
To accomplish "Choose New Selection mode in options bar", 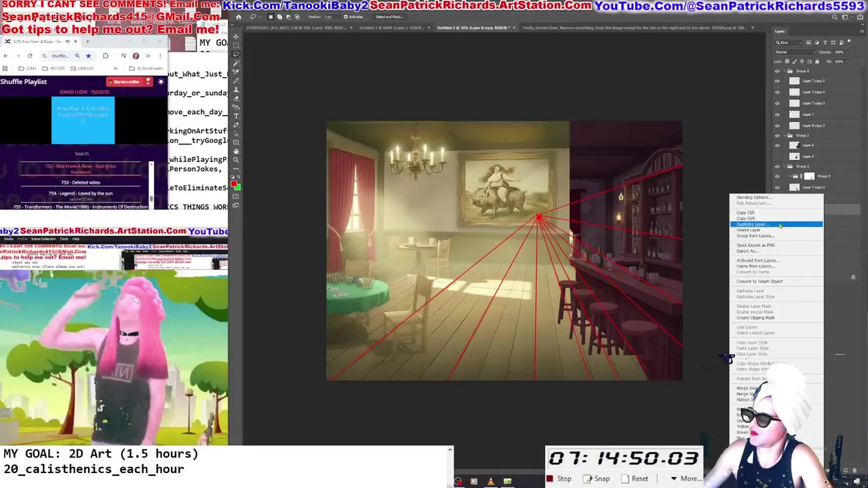I will (x=271, y=17).
